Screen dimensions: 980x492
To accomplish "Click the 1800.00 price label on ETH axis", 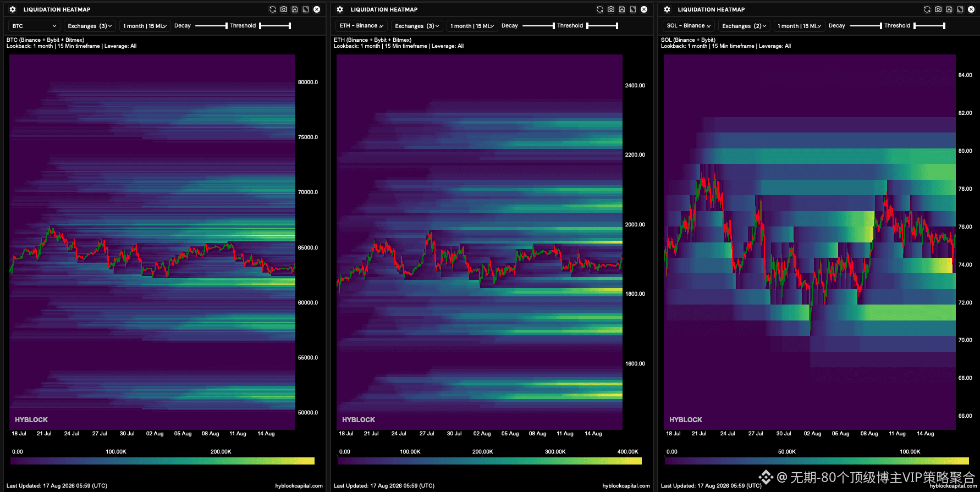I will [x=635, y=294].
